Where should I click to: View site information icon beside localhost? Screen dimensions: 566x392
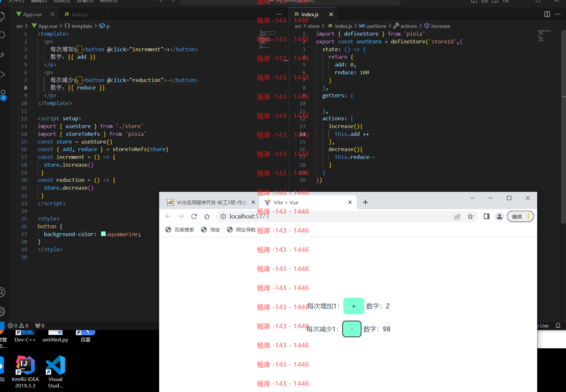pos(223,216)
